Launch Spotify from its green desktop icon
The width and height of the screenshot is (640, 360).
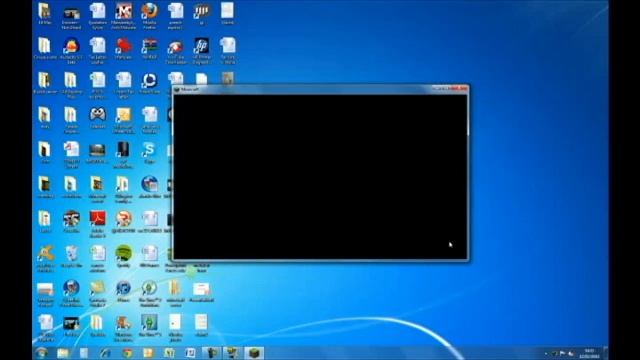123,256
